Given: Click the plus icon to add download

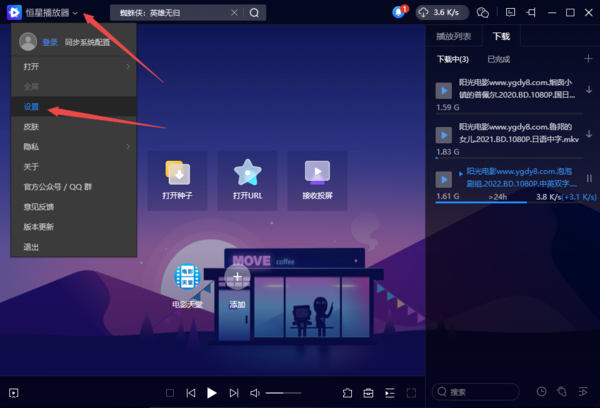Looking at the screenshot, I should tap(588, 59).
